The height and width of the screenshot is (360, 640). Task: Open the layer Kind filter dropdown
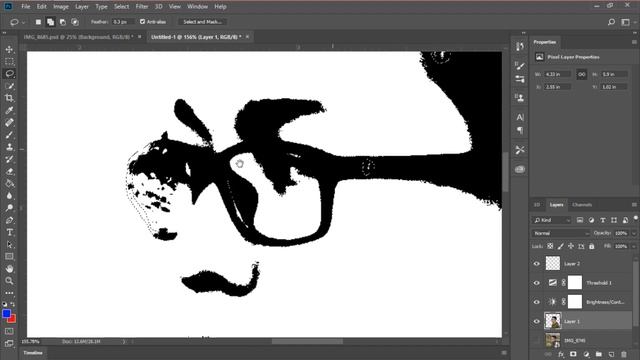coord(551,220)
